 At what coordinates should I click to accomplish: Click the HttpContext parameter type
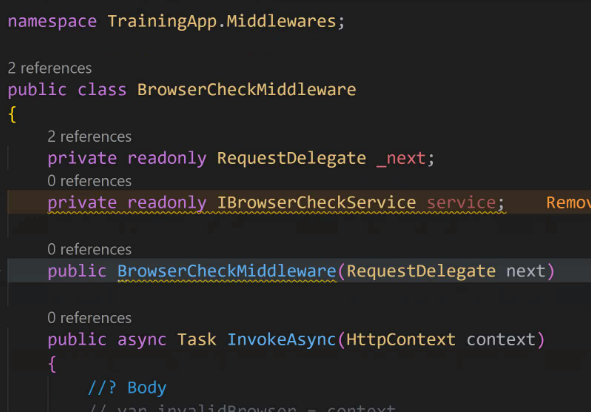point(401,340)
